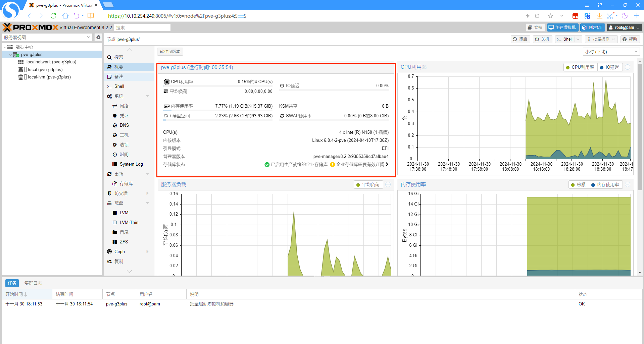Focus the top 搜索 search field

click(142, 27)
